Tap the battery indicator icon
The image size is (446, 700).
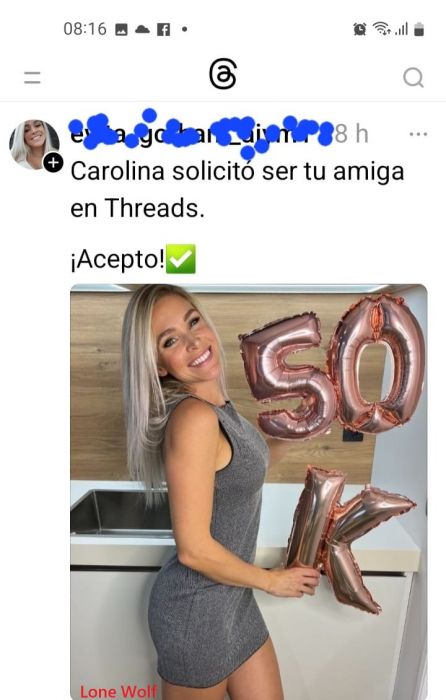point(419,29)
